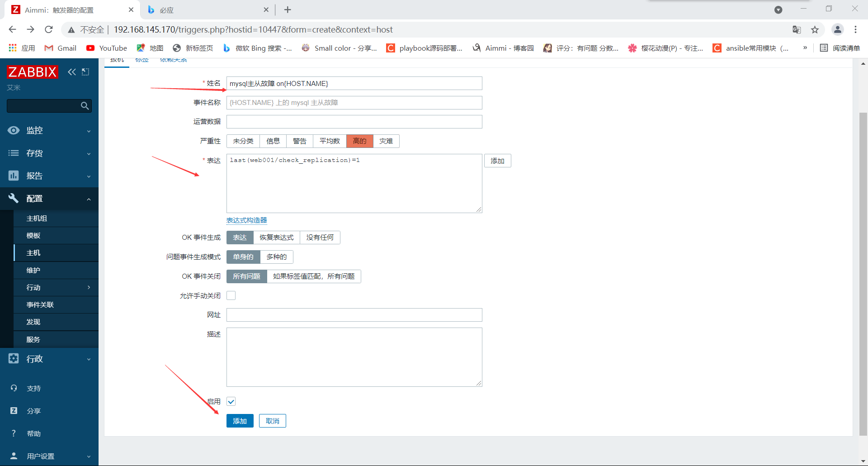Image resolution: width=868 pixels, height=466 pixels.
Task: Select 没有任何 for OK event generation
Action: pyautogui.click(x=320, y=238)
